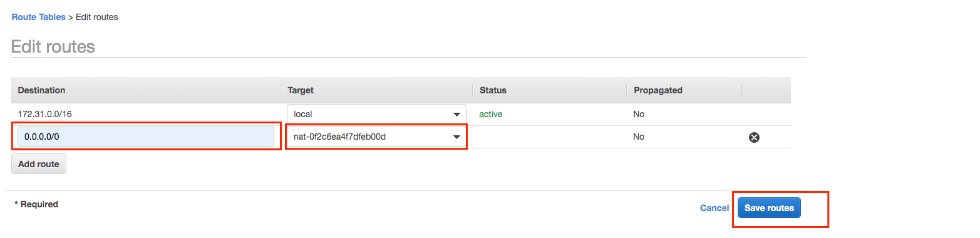Click the Target column header
Screen dimensions: 980x238
(301, 90)
